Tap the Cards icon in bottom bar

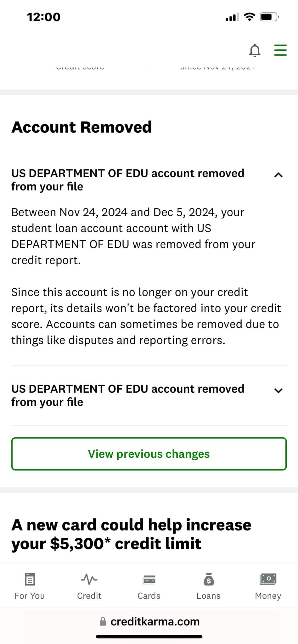point(149,579)
